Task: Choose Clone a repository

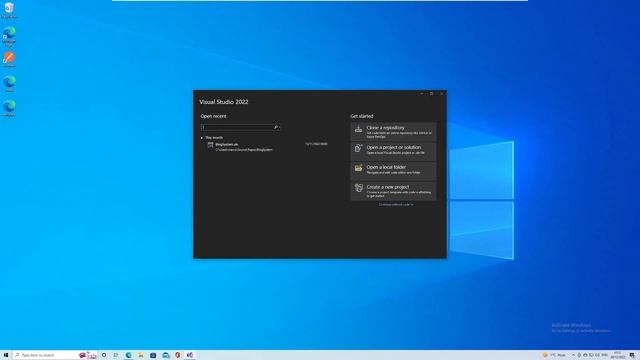Action: (x=393, y=132)
